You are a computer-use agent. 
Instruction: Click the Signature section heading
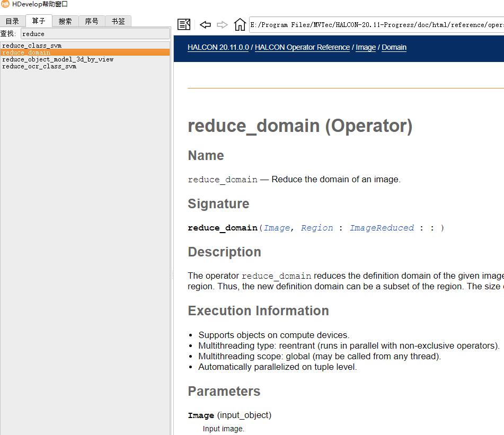218,203
